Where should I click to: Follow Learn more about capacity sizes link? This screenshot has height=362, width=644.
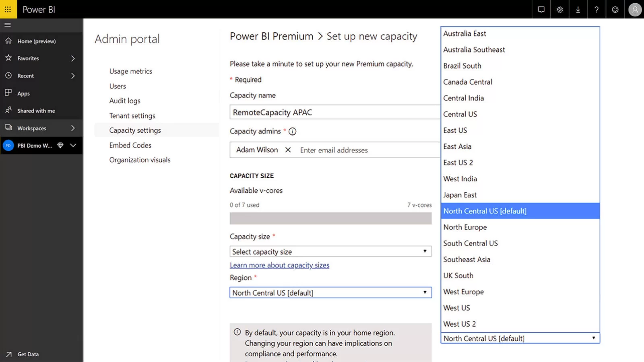click(279, 265)
